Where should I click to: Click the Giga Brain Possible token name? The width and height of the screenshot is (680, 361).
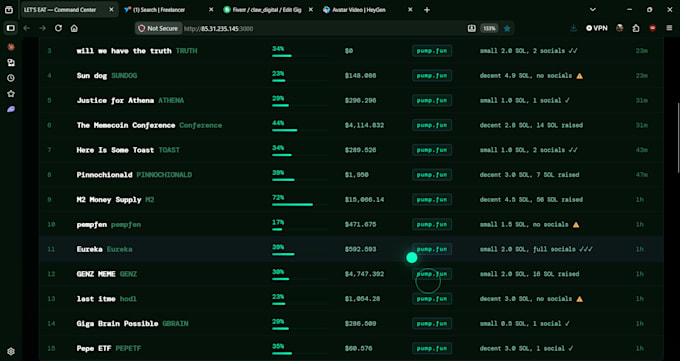[117, 324]
